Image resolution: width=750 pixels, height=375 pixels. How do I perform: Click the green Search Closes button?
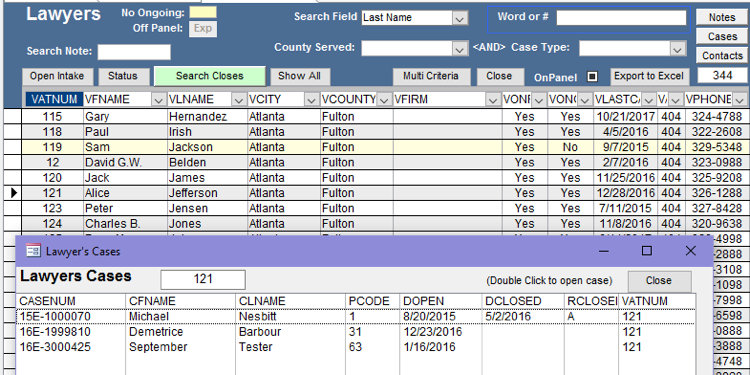tap(210, 76)
